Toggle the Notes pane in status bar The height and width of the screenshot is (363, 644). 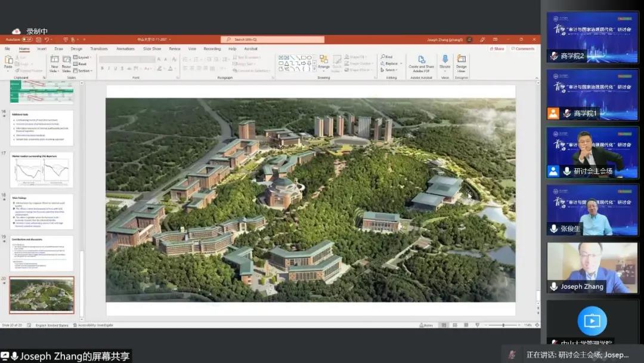[426, 325]
